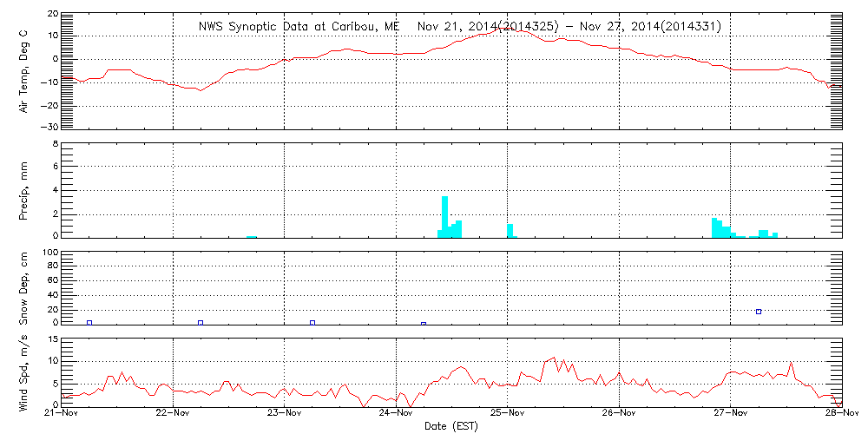This screenshot has width=868, height=434.
Task: Click the snow depth marker after 21-Nov
Action: (89, 323)
